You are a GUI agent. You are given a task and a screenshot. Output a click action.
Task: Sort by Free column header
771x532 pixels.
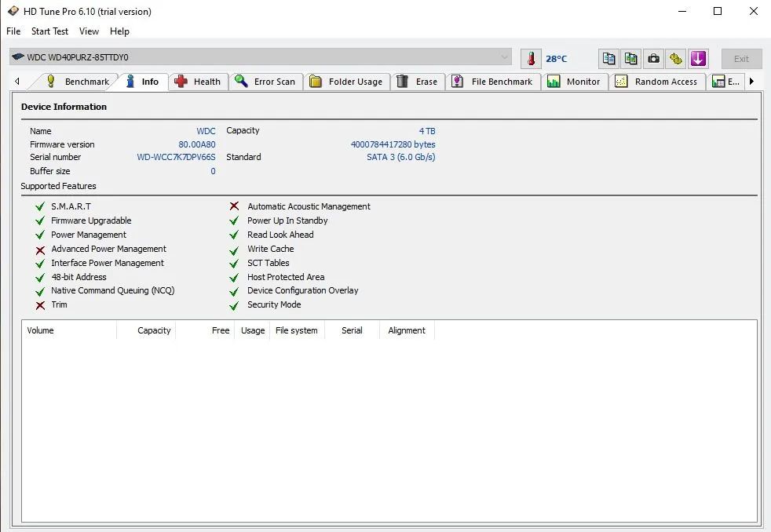coord(205,330)
